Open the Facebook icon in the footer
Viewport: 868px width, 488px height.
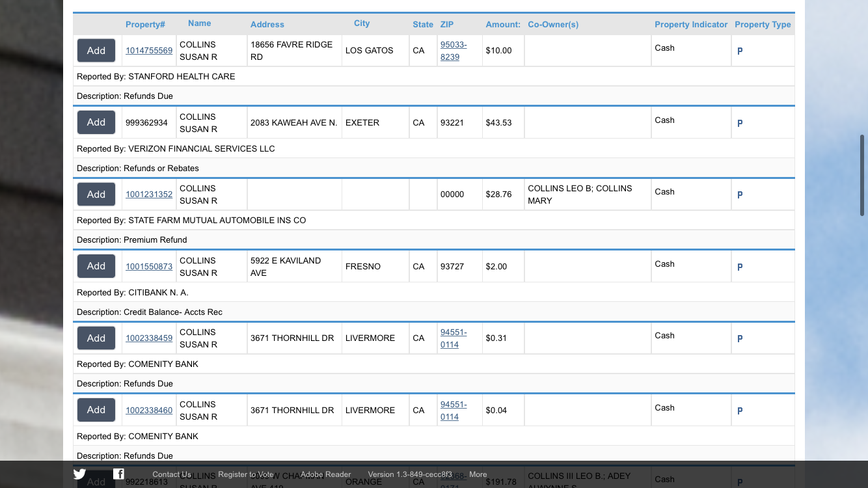click(x=118, y=474)
